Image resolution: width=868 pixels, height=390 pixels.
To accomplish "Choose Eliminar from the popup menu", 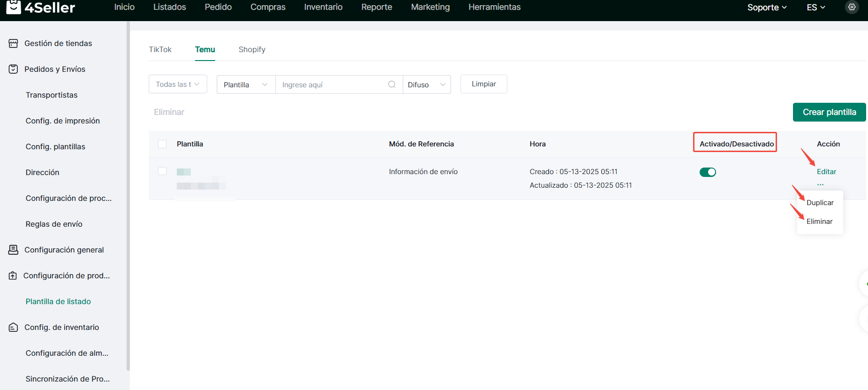I will (x=820, y=222).
